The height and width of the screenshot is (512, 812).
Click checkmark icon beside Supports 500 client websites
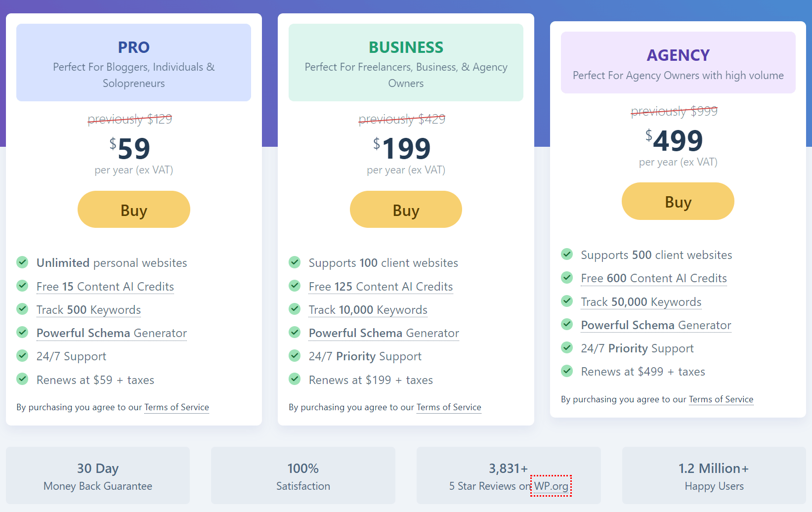tap(567, 254)
